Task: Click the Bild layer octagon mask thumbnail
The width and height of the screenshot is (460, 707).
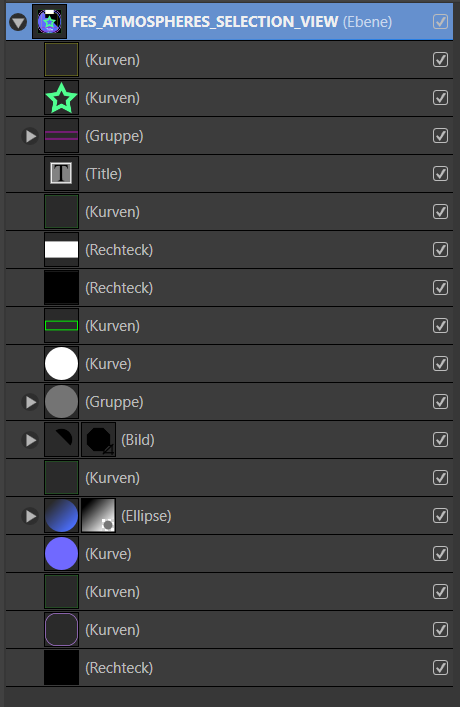Action: tap(98, 440)
